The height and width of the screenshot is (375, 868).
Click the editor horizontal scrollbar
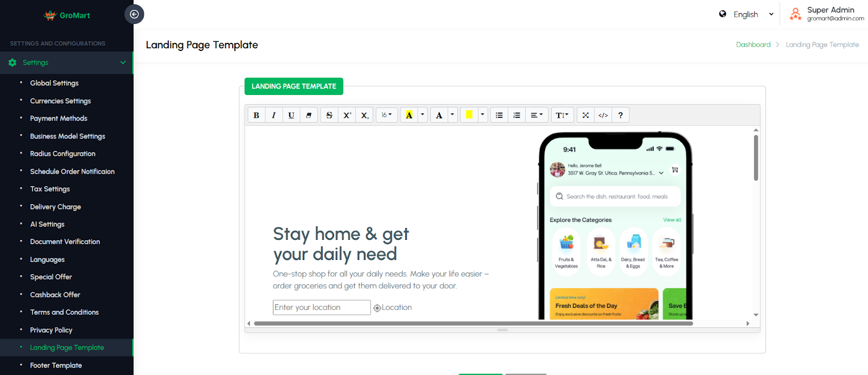pos(473,323)
